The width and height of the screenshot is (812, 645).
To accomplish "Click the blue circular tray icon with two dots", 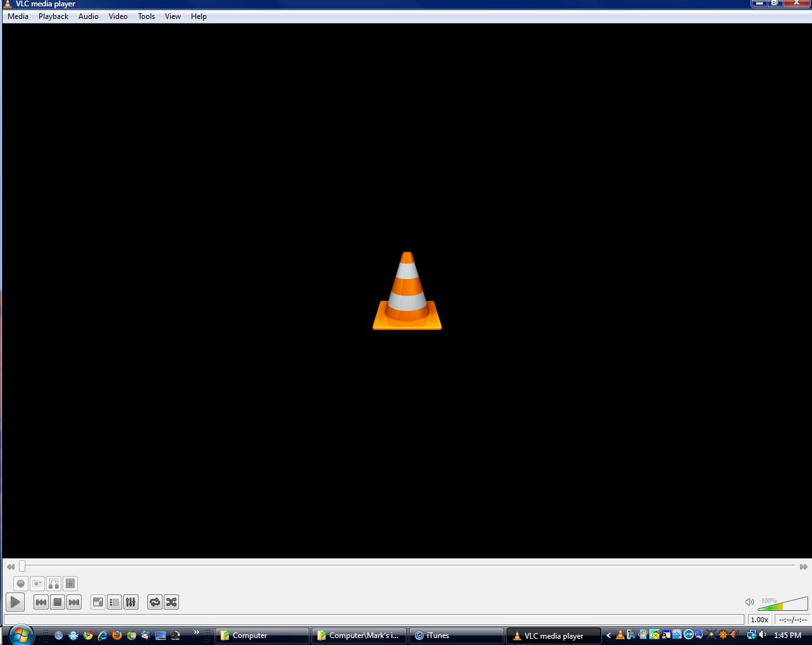I will (x=689, y=635).
